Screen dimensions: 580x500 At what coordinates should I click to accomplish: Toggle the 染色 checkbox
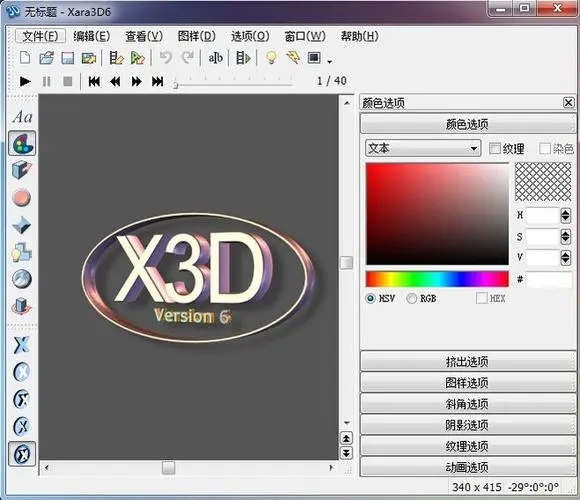coord(544,149)
